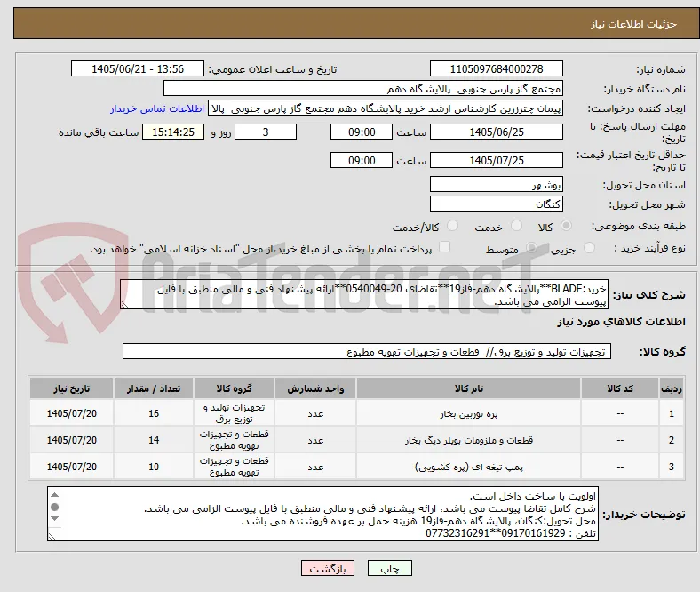Select the جزیی purchase type radio

(x=589, y=247)
